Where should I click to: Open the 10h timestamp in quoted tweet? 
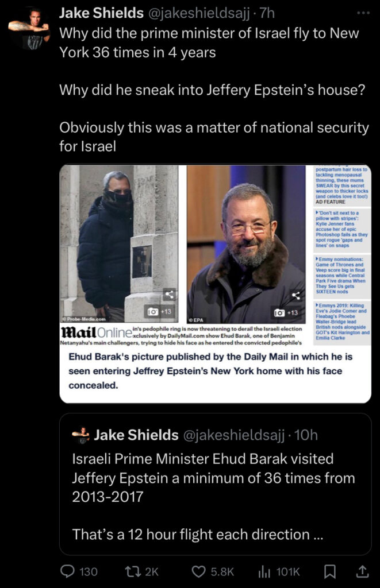(306, 435)
